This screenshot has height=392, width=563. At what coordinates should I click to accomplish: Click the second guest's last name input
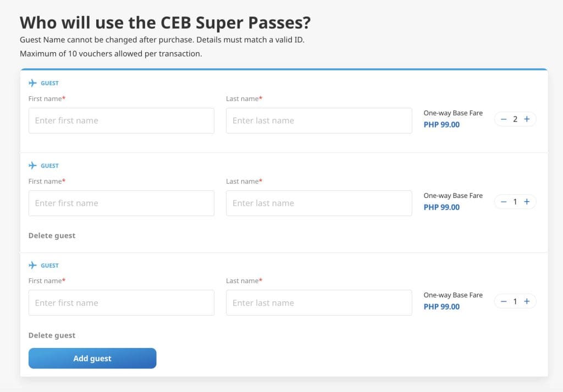pos(319,203)
